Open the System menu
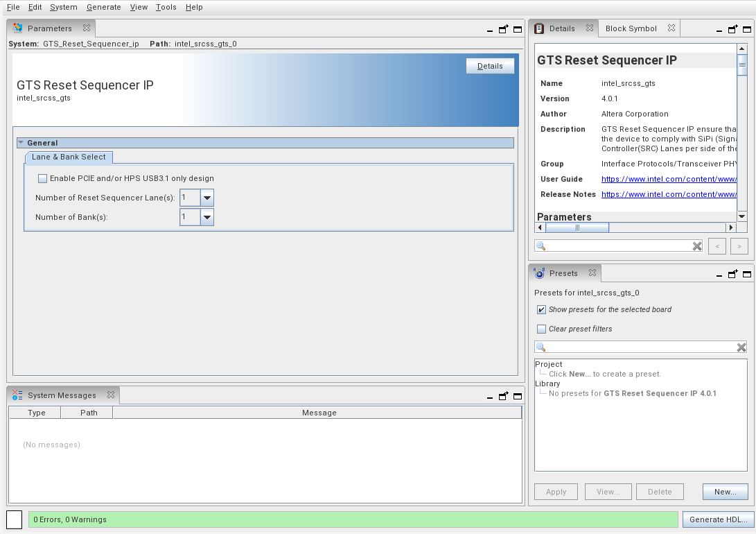 pyautogui.click(x=63, y=7)
